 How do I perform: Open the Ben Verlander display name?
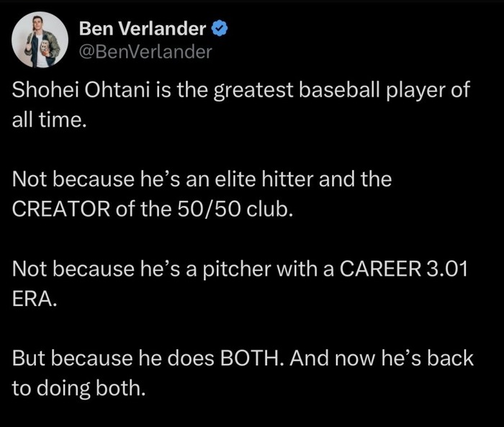coord(143,28)
